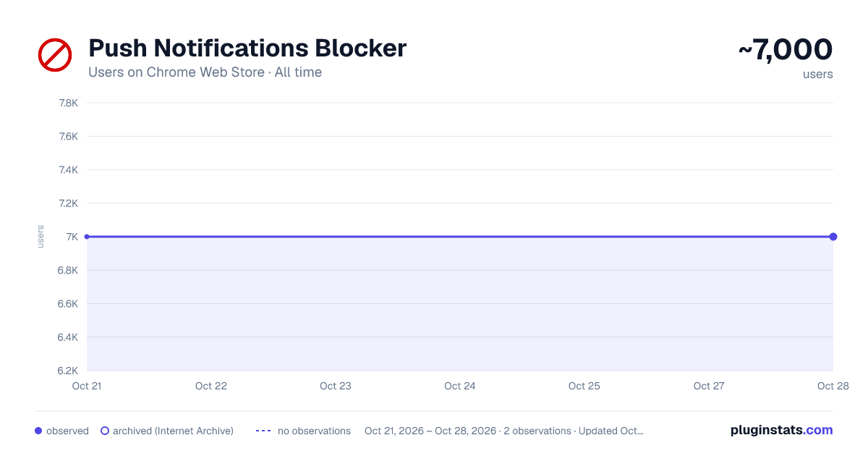Click the observed legend marker
Image resolution: width=868 pixels, height=456 pixels.
(x=38, y=431)
